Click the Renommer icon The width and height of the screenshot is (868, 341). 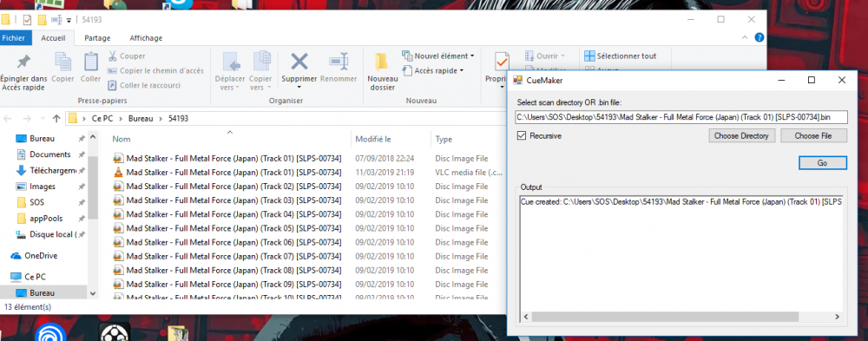[339, 61]
